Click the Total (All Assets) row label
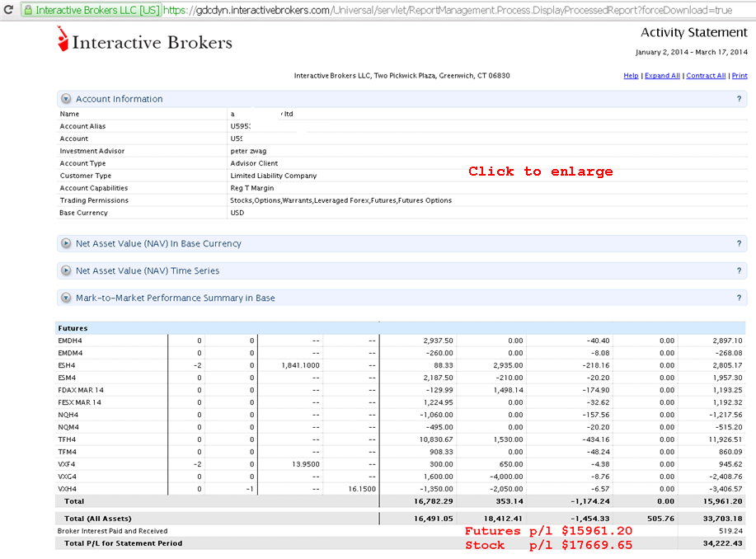The height and width of the screenshot is (559, 756). click(x=98, y=519)
